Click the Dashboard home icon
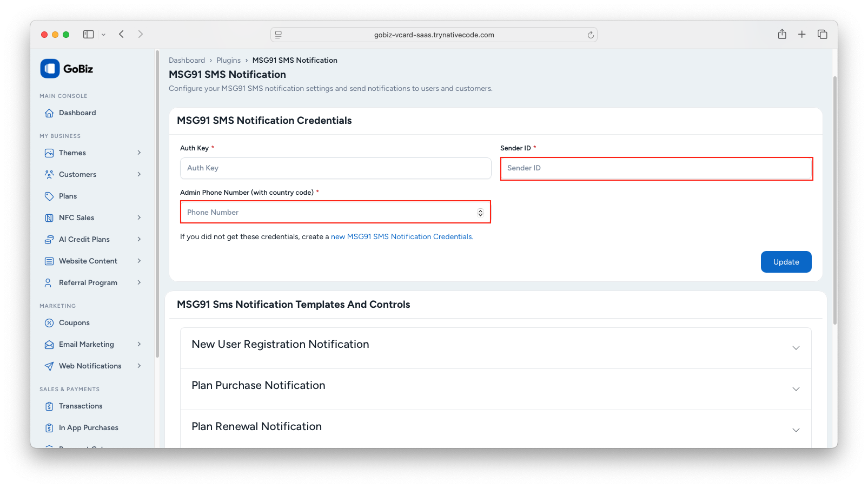This screenshot has width=868, height=488. (49, 113)
